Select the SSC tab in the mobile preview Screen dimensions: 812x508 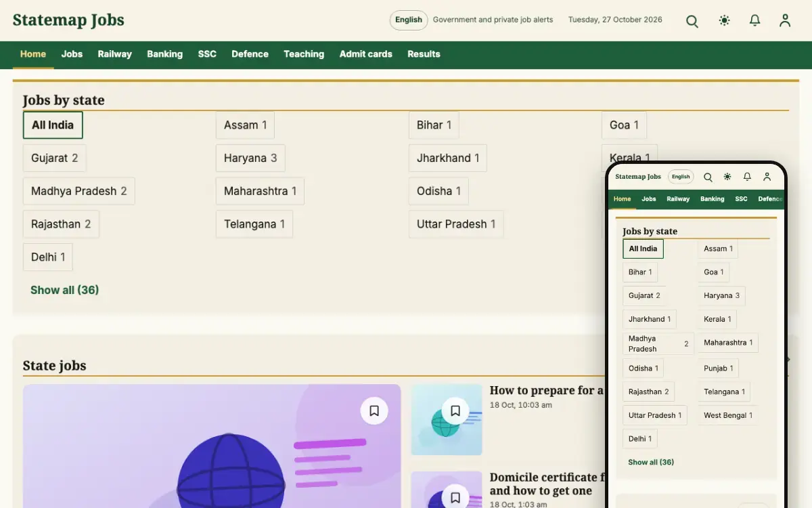click(742, 199)
